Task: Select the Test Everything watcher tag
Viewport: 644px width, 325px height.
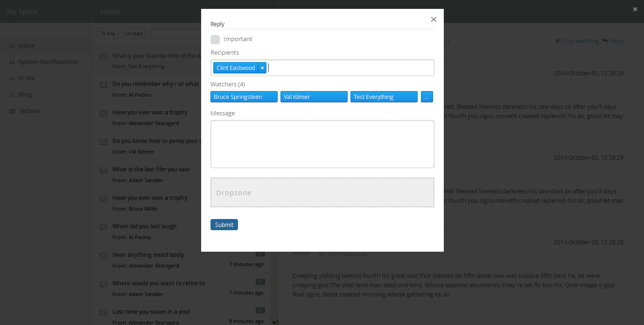Action: coord(384,97)
